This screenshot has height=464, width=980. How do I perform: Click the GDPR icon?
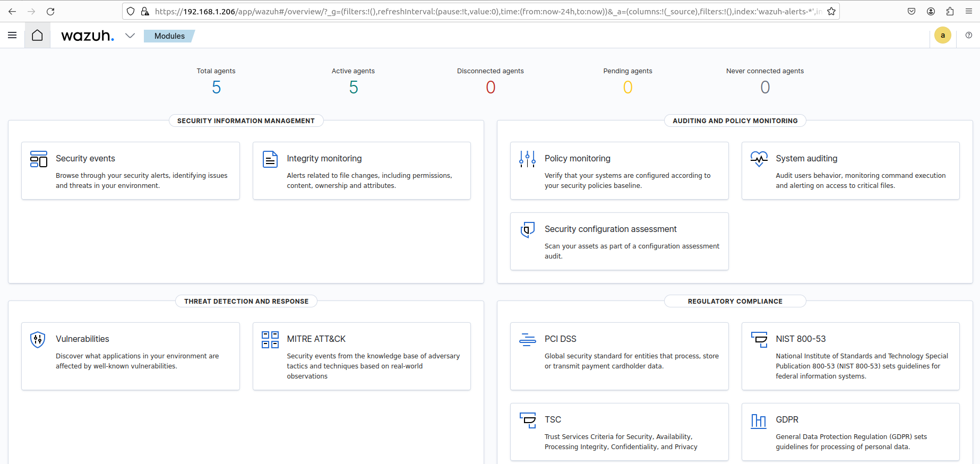[759, 420]
